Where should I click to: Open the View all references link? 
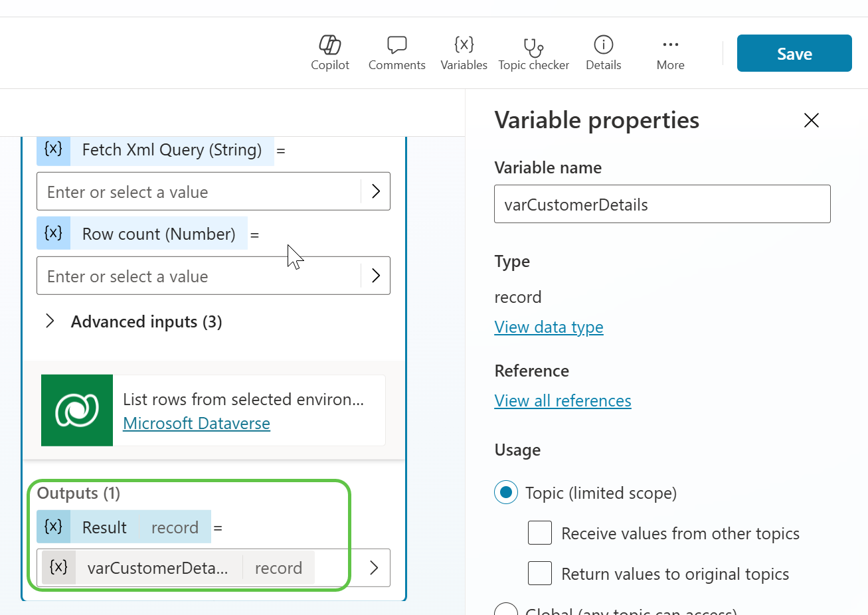(563, 401)
